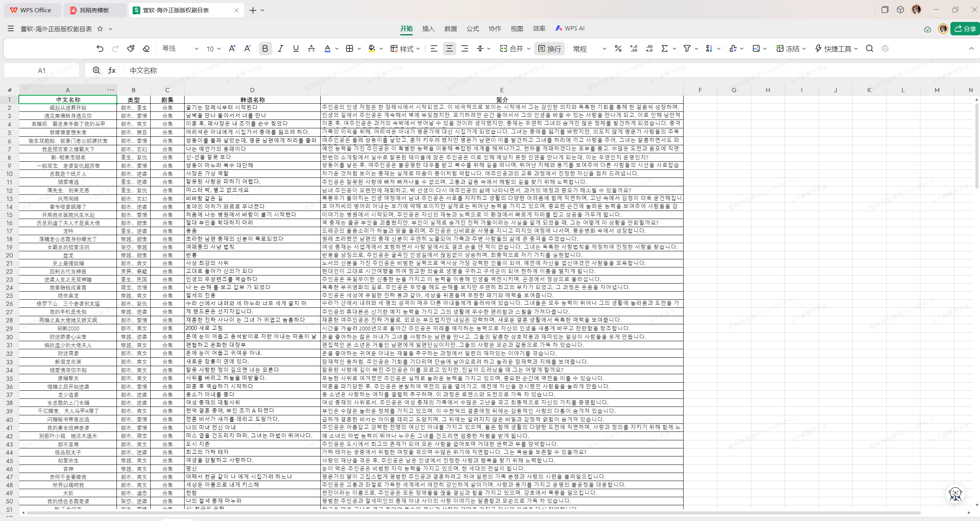This screenshot has height=521, width=980.
Task: Select the format painter brush
Action: pyautogui.click(x=131, y=49)
